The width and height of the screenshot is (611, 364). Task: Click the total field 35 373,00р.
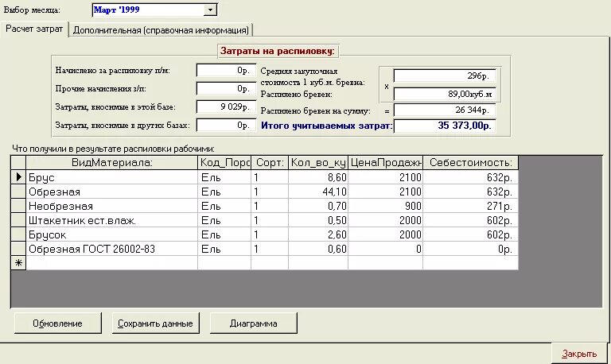click(444, 126)
